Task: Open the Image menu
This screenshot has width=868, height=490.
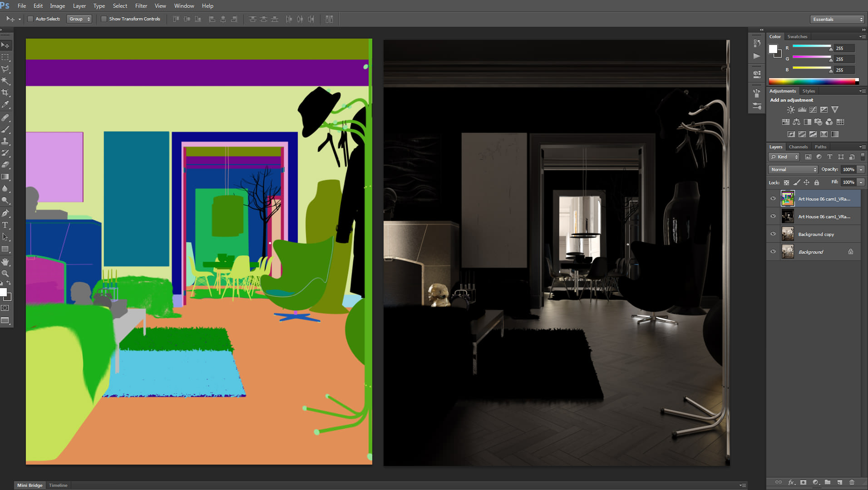Action: 57,6
